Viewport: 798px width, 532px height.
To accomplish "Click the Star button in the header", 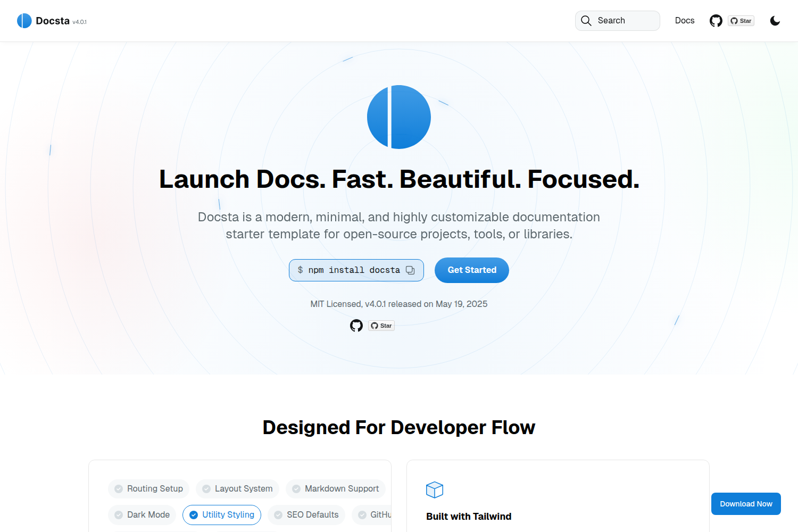I will [x=741, y=21].
